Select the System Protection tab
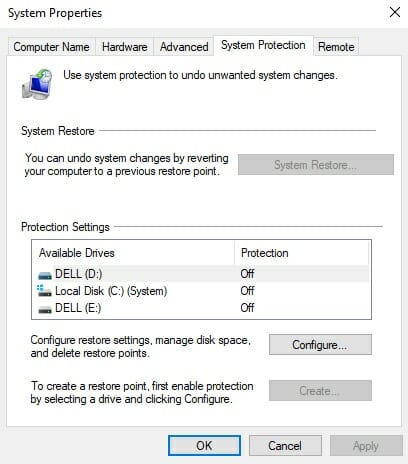This screenshot has height=464, width=408. pos(263,45)
